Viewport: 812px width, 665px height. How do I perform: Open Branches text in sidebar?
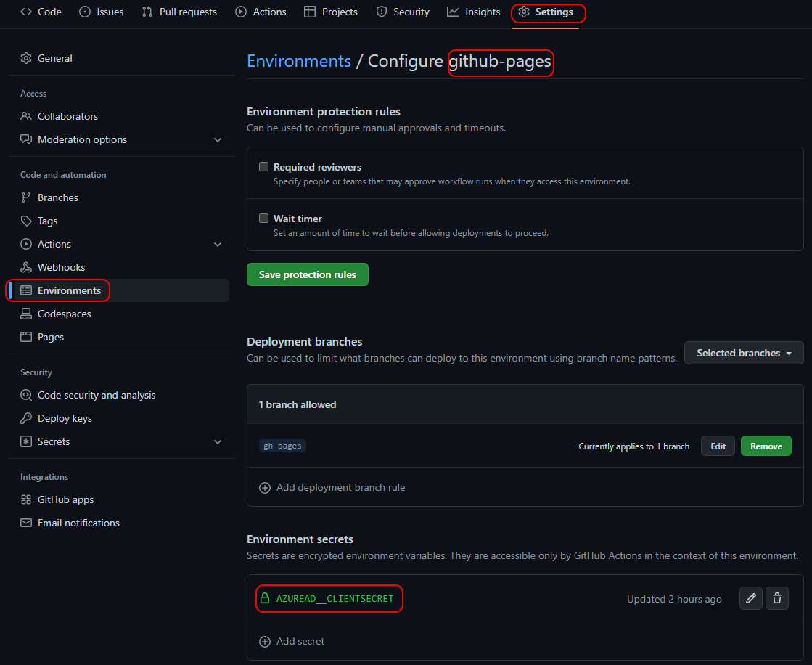(x=58, y=197)
